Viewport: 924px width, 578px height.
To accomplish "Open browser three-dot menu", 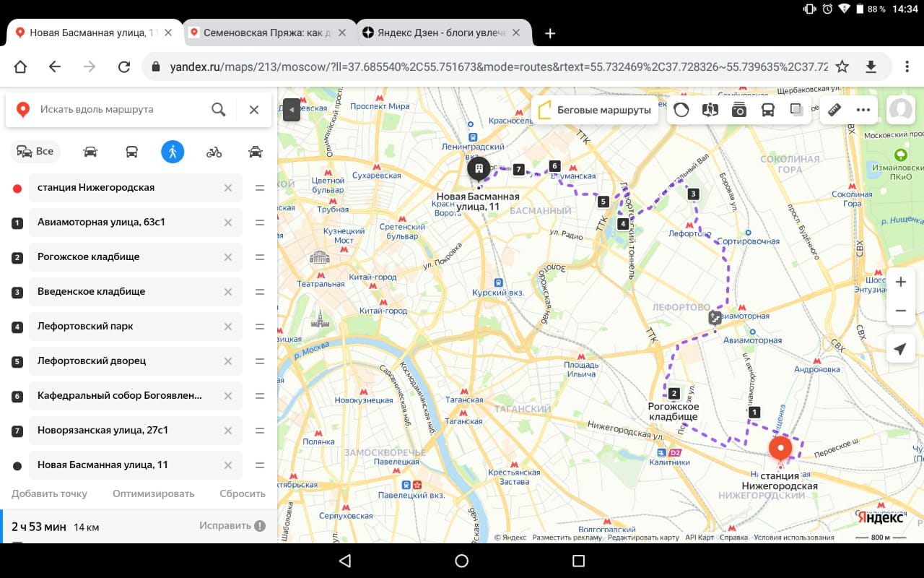I will (907, 66).
